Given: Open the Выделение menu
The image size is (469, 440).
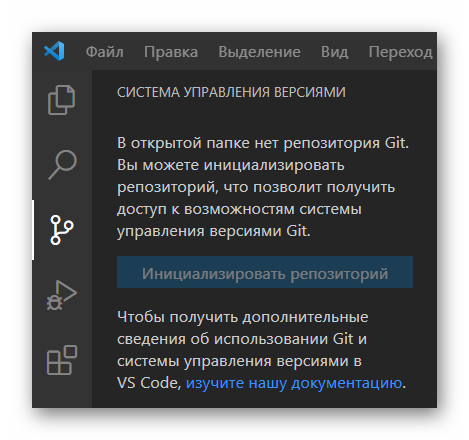Looking at the screenshot, I should pyautogui.click(x=259, y=52).
